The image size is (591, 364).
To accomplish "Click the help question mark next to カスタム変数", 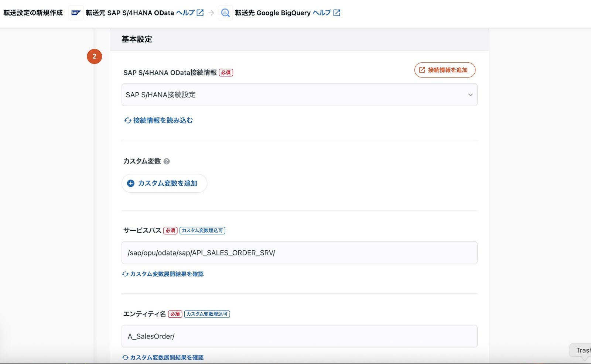I will [167, 161].
